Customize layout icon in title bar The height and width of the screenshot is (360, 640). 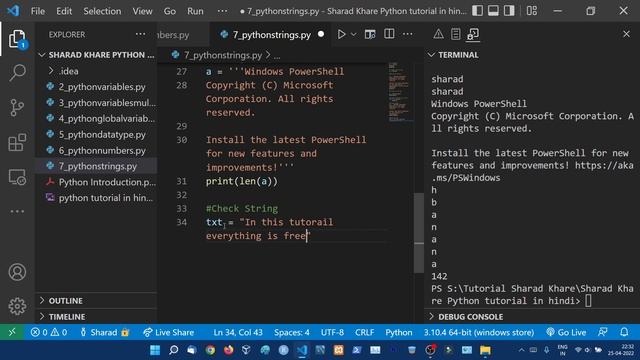coord(531,11)
